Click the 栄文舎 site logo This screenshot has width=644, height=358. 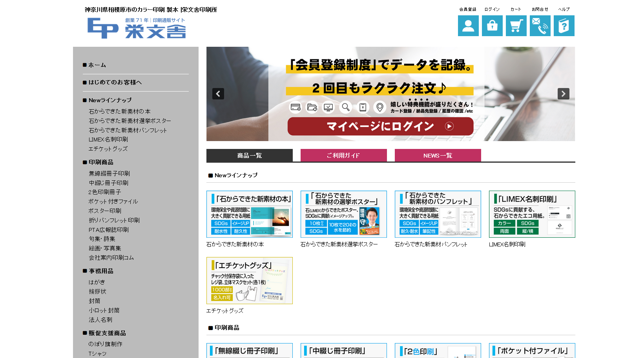click(136, 28)
